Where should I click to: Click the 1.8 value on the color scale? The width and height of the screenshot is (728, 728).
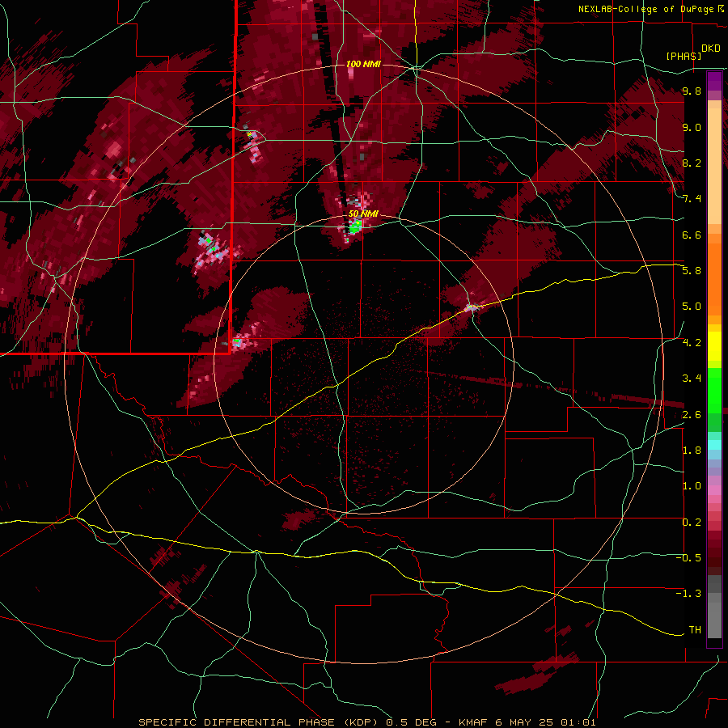pyautogui.click(x=692, y=451)
